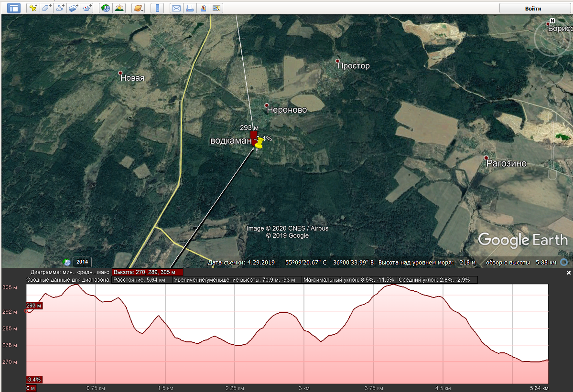This screenshot has height=392, width=573.
Task: Click the 0 м distance marker
Action: tap(31, 388)
